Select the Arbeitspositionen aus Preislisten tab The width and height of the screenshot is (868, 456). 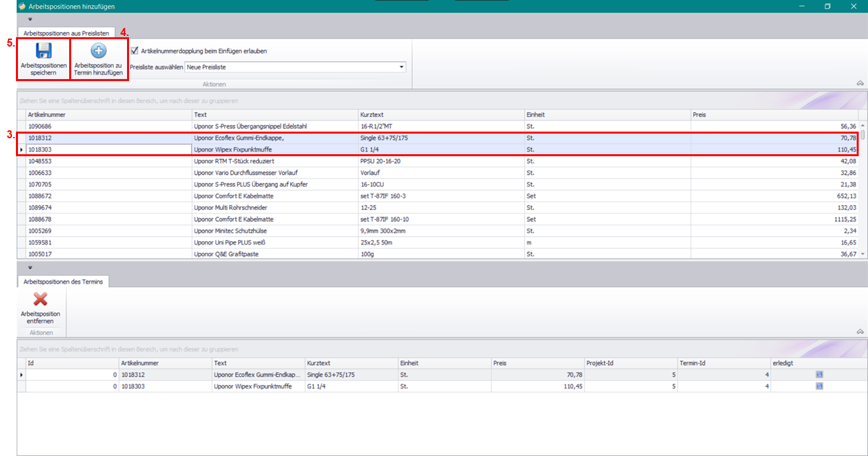pos(66,32)
